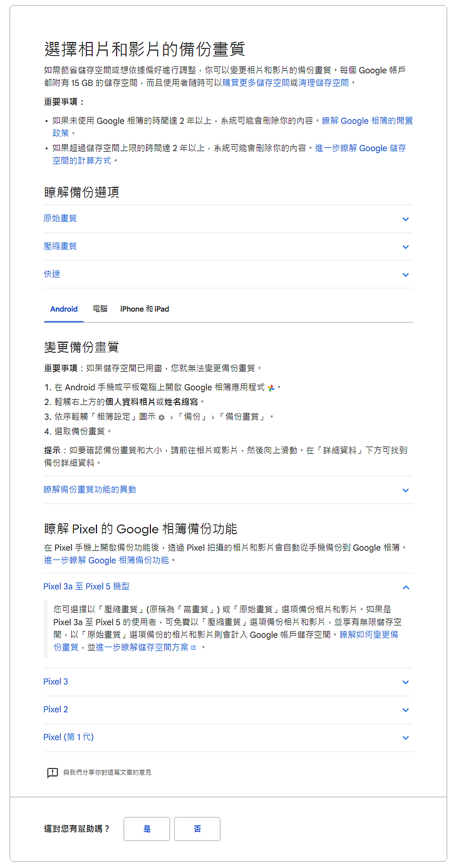Click the 是 helpful button
Image resolution: width=451 pixels, height=868 pixels.
(147, 829)
